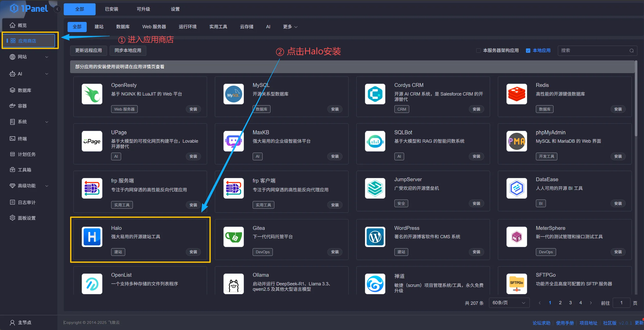Click the Halo app icon

tap(92, 237)
